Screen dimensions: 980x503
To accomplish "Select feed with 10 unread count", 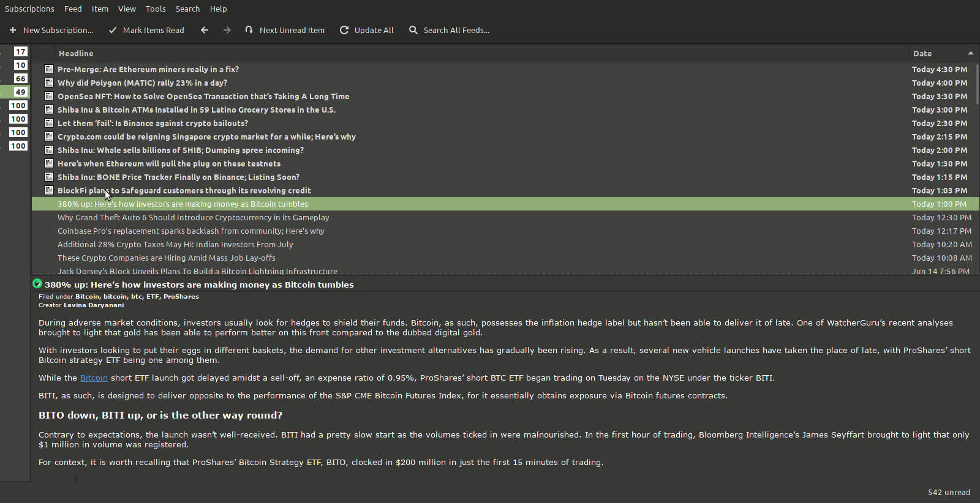I will tap(21, 65).
